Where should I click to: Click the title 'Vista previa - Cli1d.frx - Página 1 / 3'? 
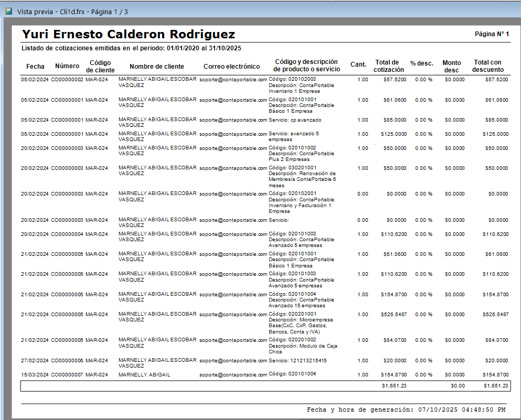[x=72, y=12]
